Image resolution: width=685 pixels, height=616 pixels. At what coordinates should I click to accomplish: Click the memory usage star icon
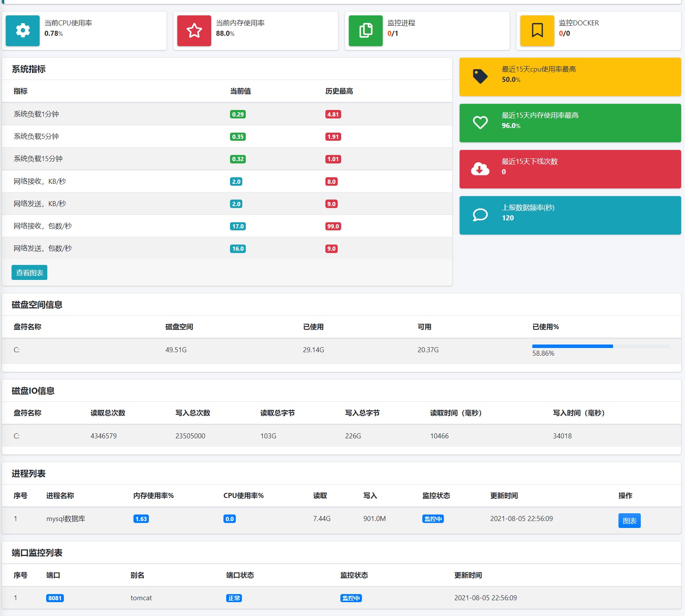point(194,30)
